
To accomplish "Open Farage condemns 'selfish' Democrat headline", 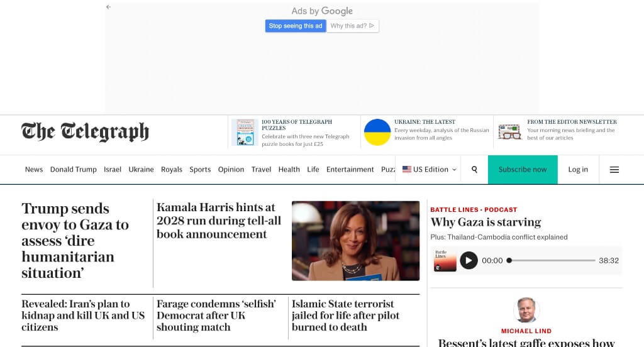I will point(216,316).
